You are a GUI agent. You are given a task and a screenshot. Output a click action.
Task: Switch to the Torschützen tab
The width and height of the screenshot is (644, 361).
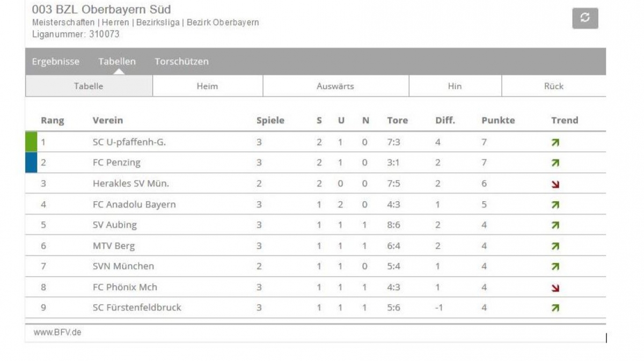point(181,61)
